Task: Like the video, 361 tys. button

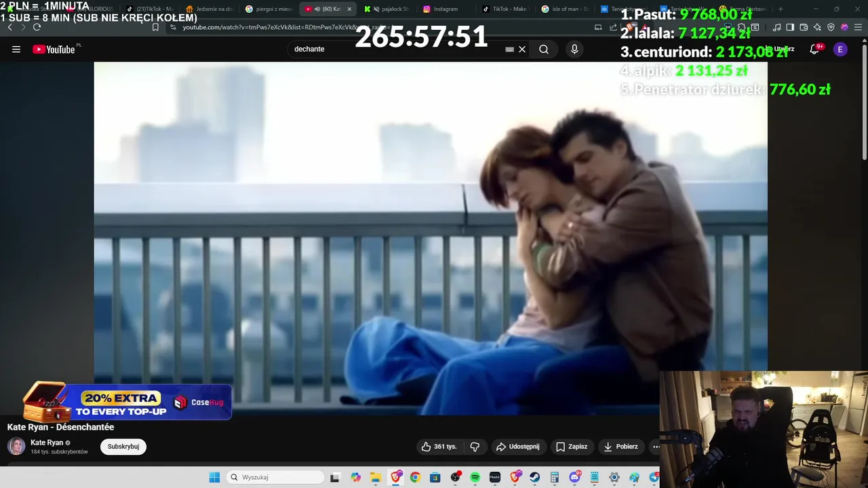Action: point(439,447)
